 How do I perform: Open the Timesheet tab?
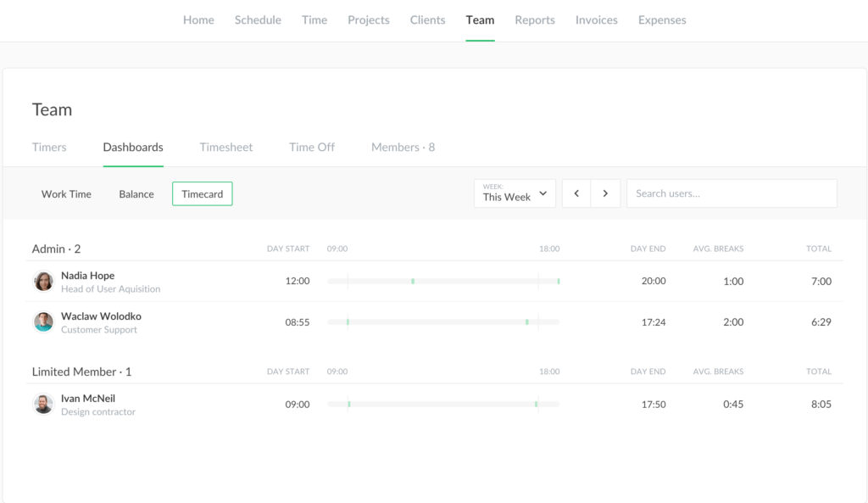pyautogui.click(x=226, y=147)
